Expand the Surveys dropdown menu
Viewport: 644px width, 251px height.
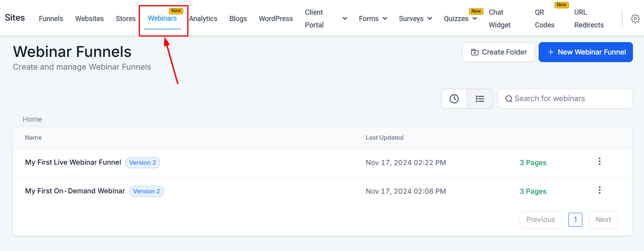[415, 19]
